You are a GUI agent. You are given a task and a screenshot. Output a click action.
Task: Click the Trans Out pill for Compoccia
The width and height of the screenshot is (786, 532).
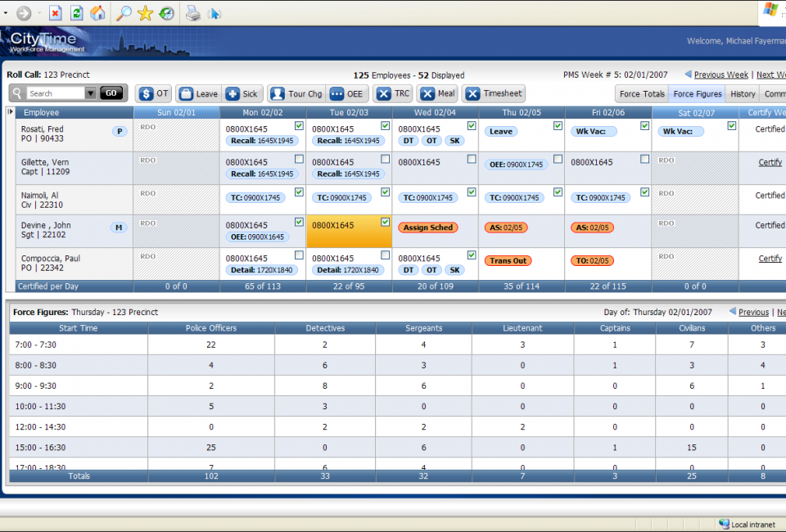point(508,260)
